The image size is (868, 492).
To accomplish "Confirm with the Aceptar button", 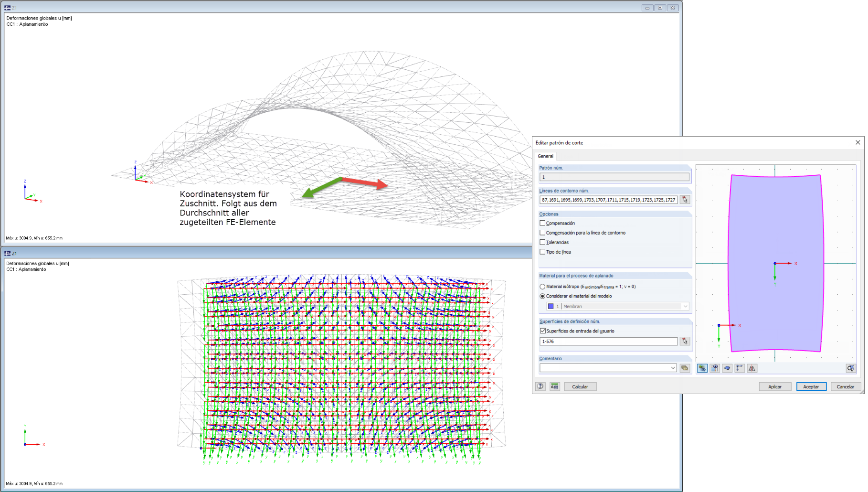I will coord(811,386).
